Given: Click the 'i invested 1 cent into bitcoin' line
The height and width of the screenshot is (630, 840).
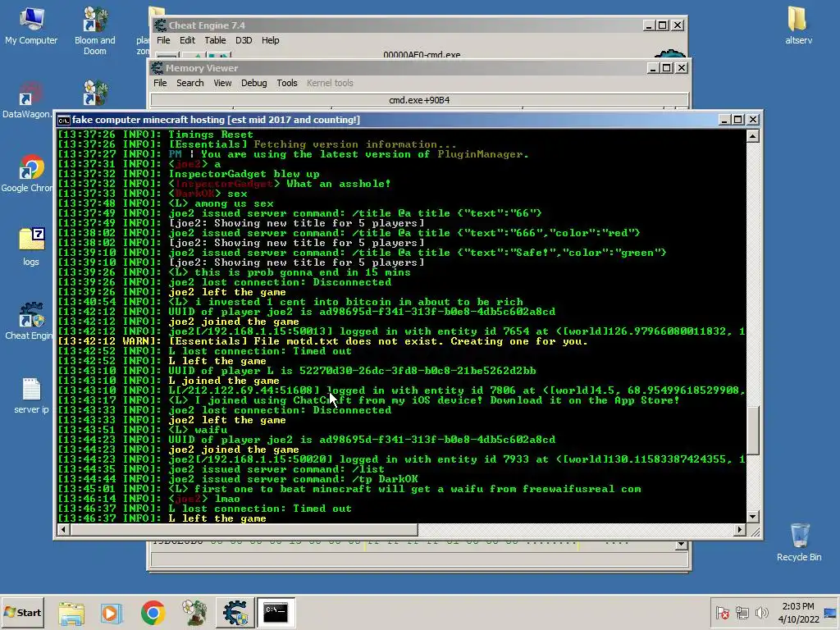Looking at the screenshot, I should [345, 302].
